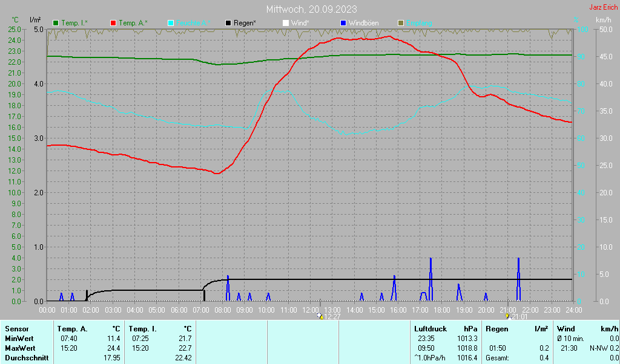Image resolution: width=620 pixels, height=364 pixels.
Task: Select the 'Temp. I.*' legend label
Action: tap(74, 24)
